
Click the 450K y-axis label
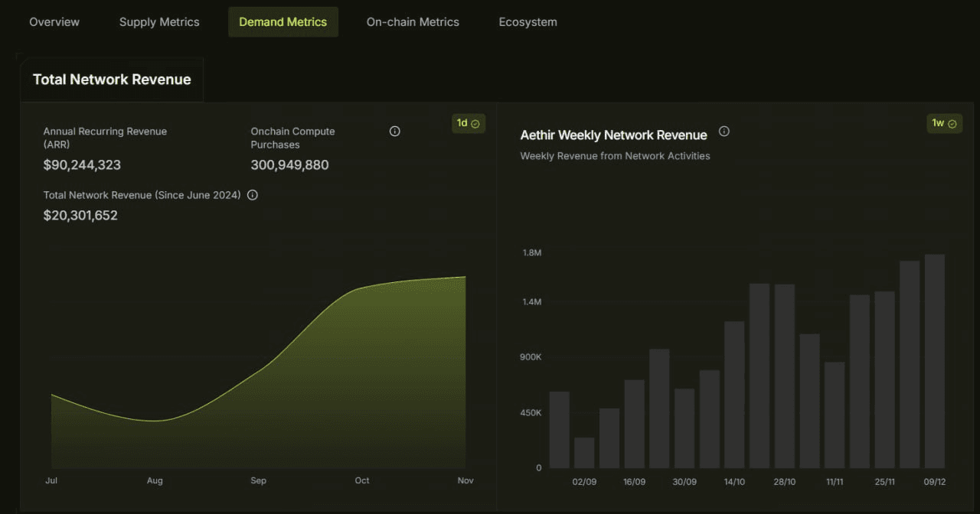[x=530, y=413]
